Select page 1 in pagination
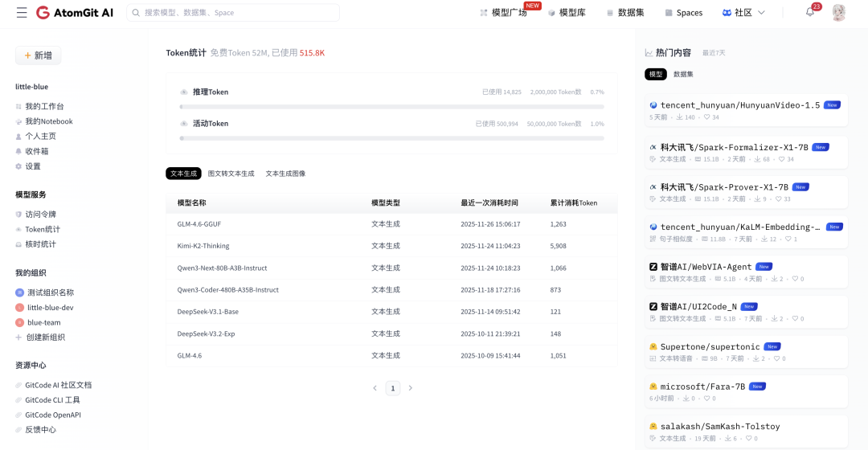Screen dimensions: 868x450 [393, 389]
